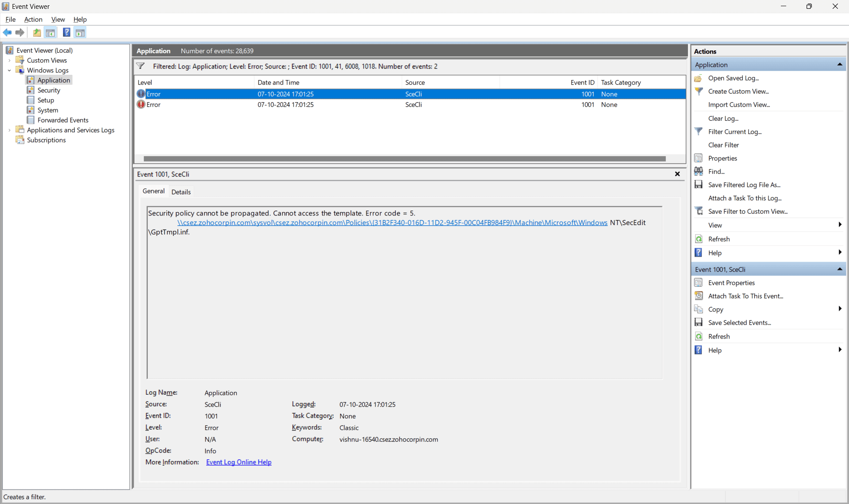Sort by the Event ID column header
Viewport: 849px width, 504px height.
tap(549, 82)
